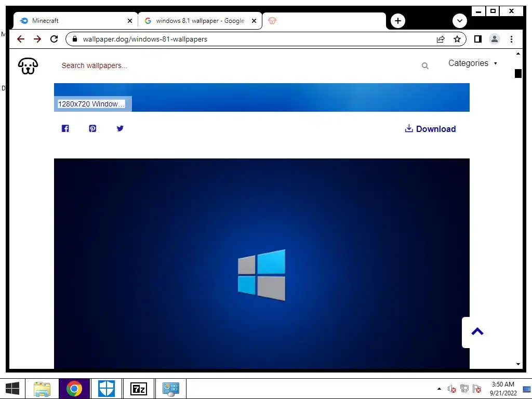Click the address bar URL
The image size is (532, 399).
click(145, 39)
